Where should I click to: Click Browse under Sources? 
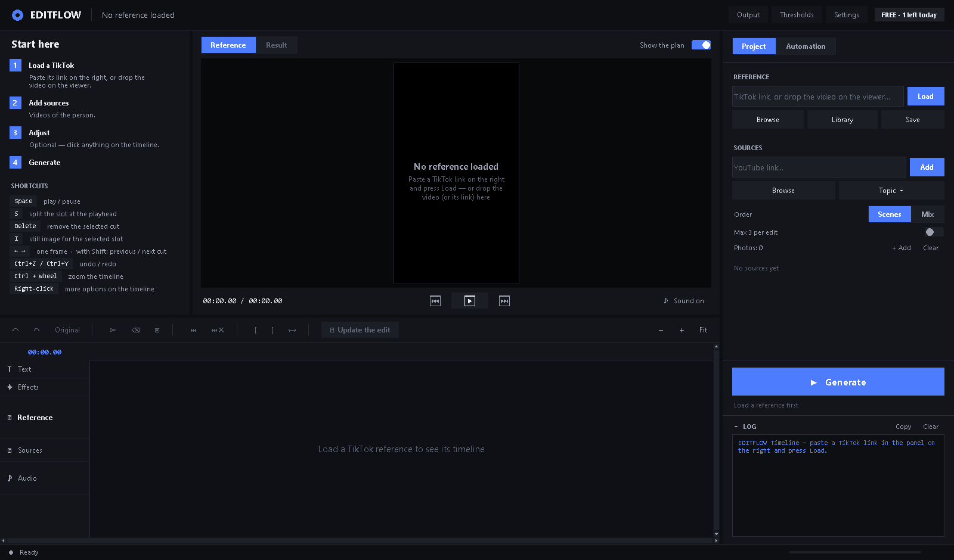coord(783,191)
